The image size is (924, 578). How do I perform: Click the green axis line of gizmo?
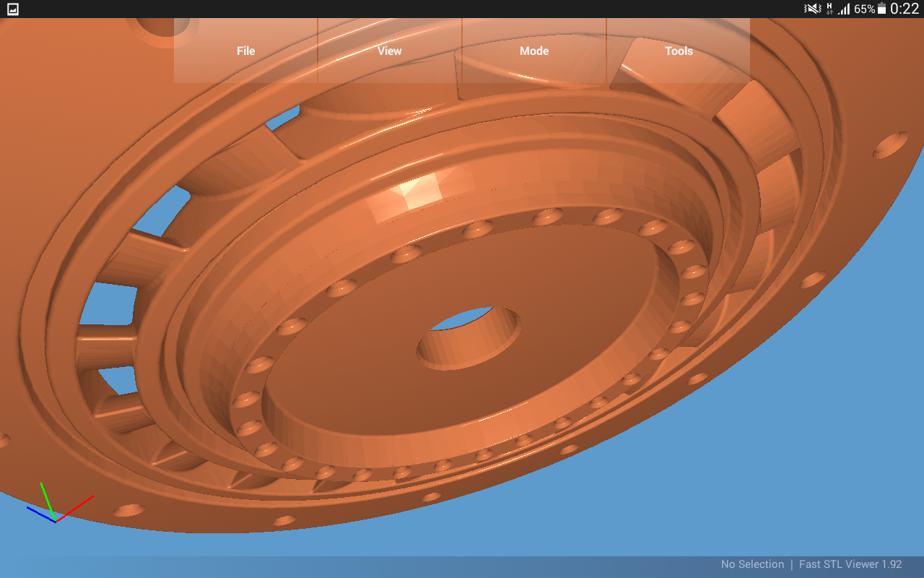(48, 500)
